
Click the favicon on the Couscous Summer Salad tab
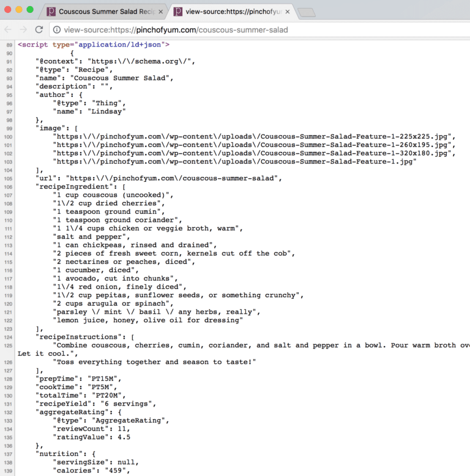pyautogui.click(x=51, y=12)
